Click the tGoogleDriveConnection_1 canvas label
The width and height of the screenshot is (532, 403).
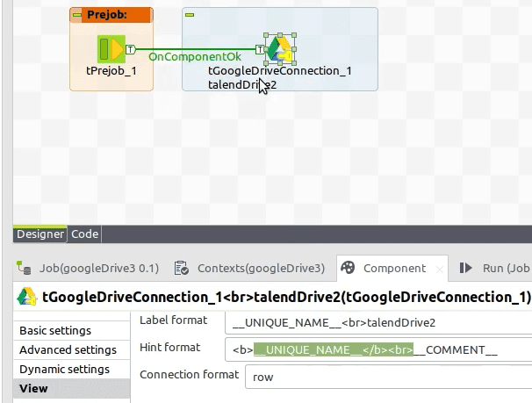(279, 71)
